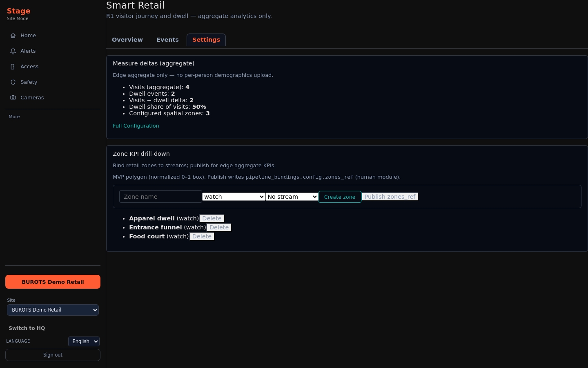
Task: Click the Cameras camera icon
Action: tap(13, 98)
